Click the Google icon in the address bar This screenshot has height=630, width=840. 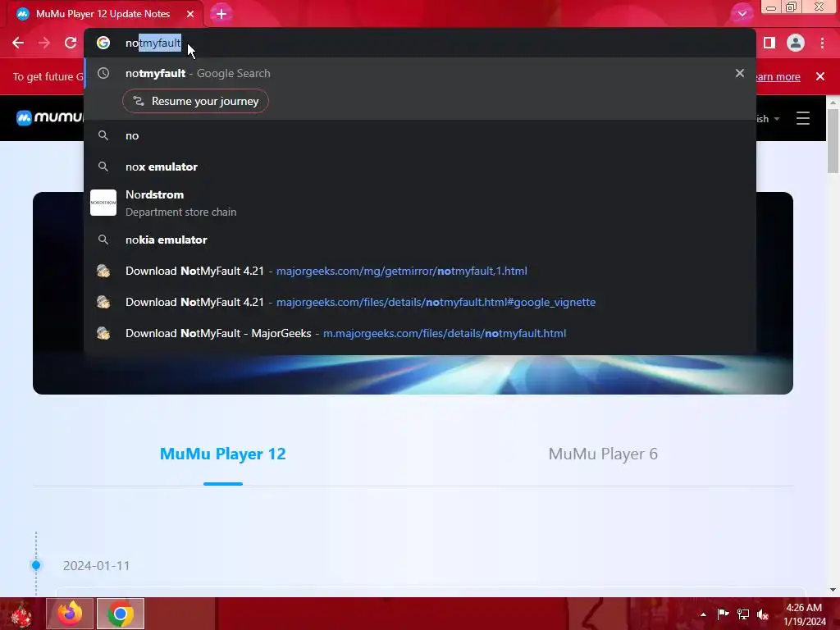(103, 43)
